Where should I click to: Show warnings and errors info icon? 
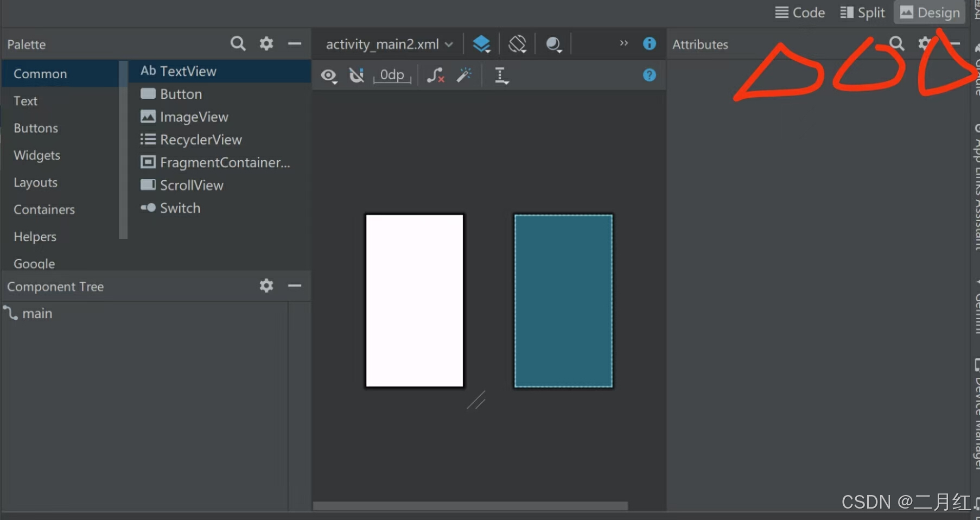click(649, 43)
